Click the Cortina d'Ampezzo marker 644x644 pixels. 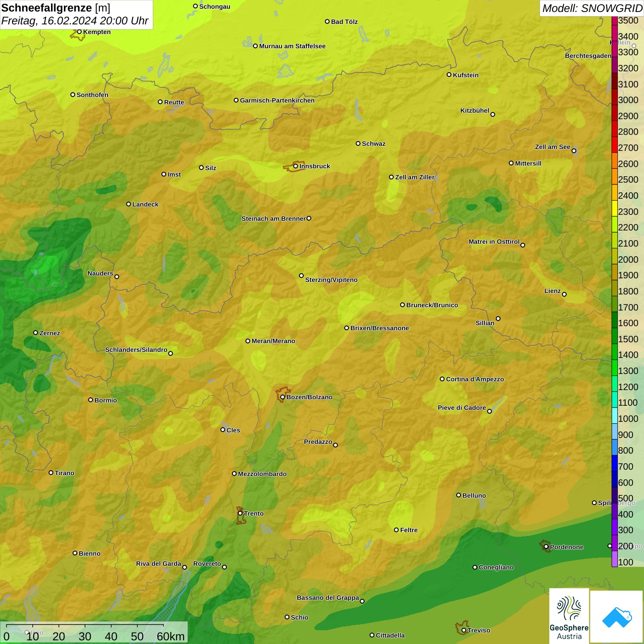coord(442,379)
